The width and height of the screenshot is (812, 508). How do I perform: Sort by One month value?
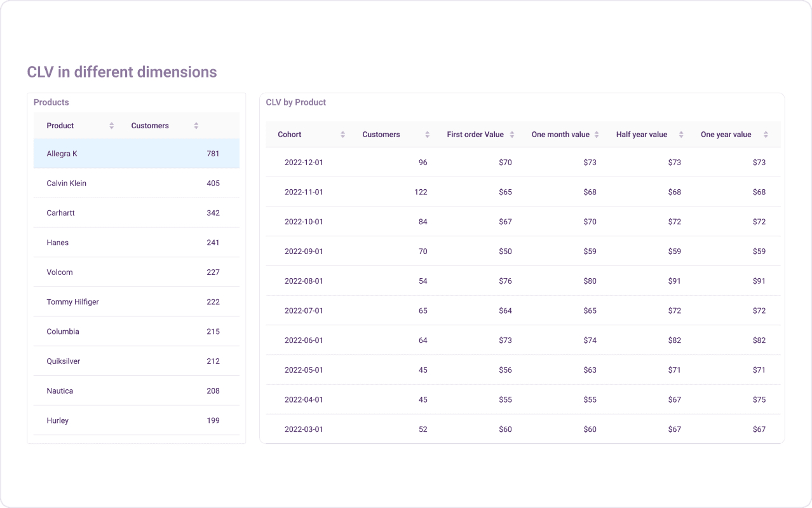(596, 134)
